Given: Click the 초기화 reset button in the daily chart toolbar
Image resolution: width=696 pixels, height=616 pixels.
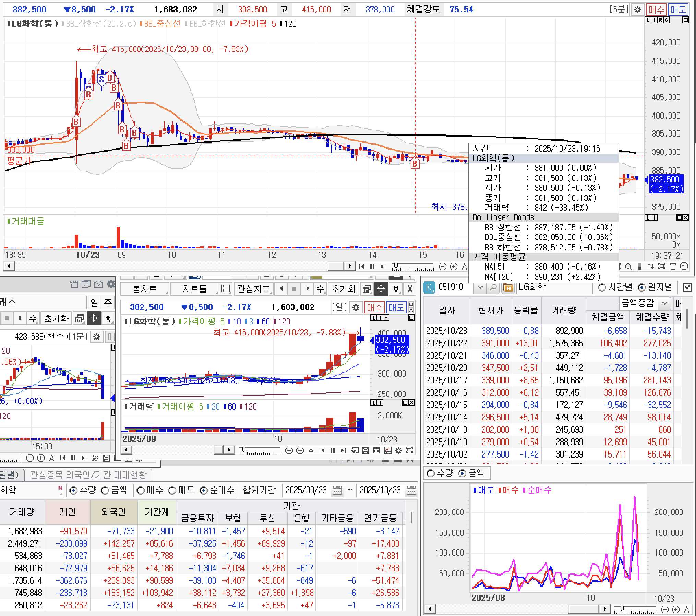Looking at the screenshot, I should pos(343,289).
